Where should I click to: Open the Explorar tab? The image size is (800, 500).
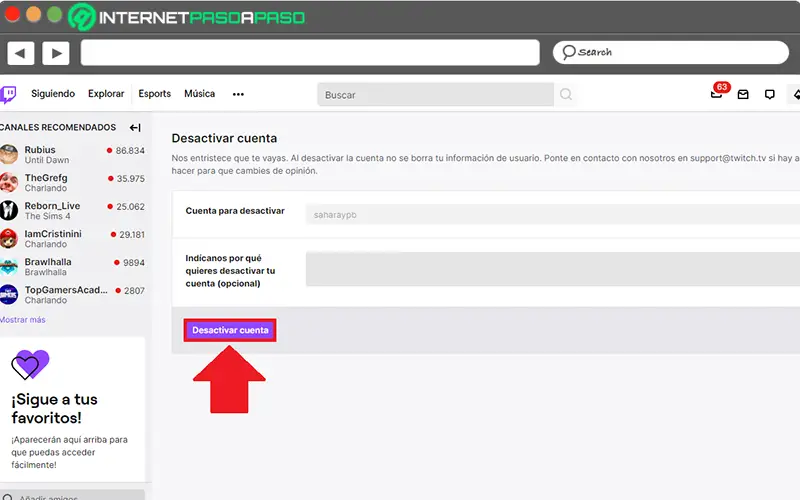coord(106,94)
